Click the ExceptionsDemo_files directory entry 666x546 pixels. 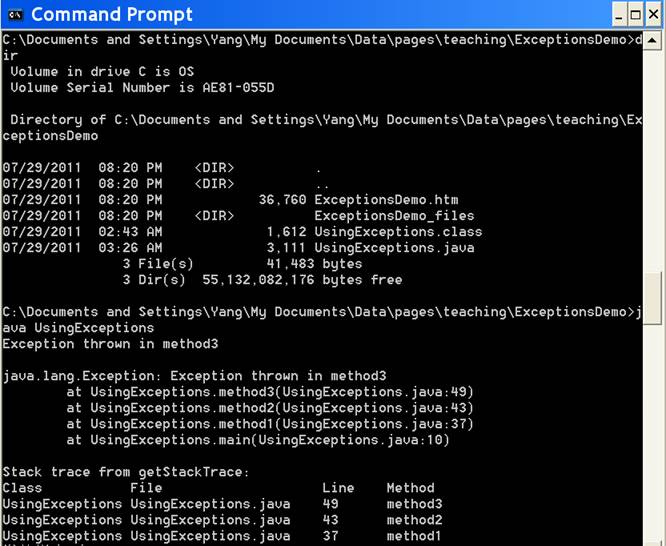(x=394, y=216)
